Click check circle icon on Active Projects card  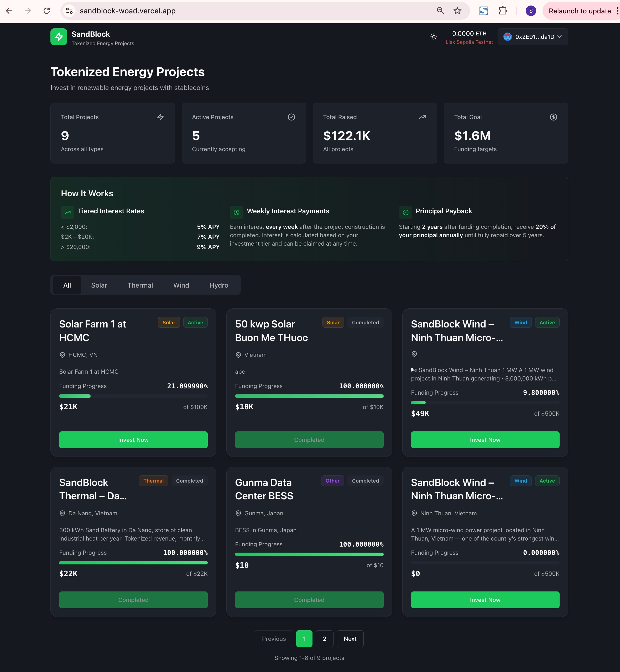291,117
